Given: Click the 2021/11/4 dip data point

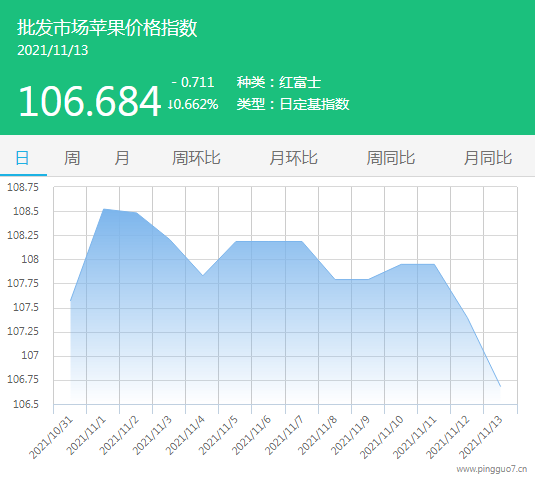Looking at the screenshot, I should click(203, 275).
